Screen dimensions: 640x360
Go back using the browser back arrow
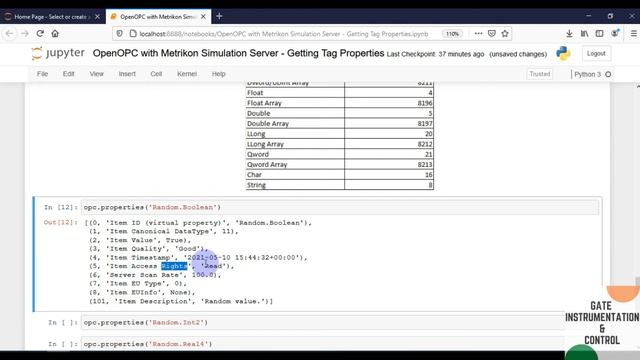click(x=10, y=33)
